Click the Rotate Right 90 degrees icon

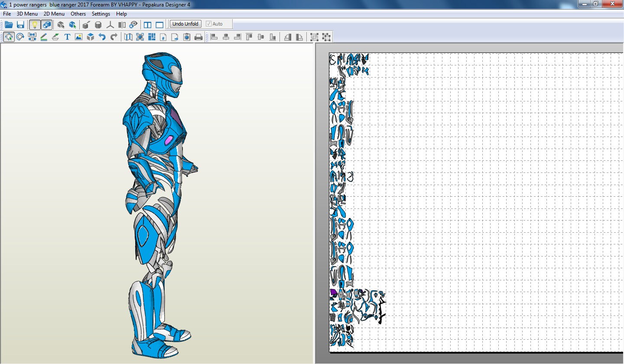tap(299, 37)
